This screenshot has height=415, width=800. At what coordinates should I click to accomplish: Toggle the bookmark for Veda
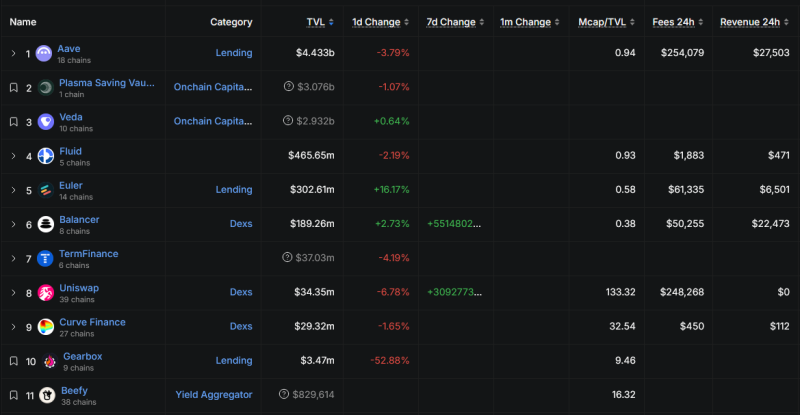[x=13, y=122]
